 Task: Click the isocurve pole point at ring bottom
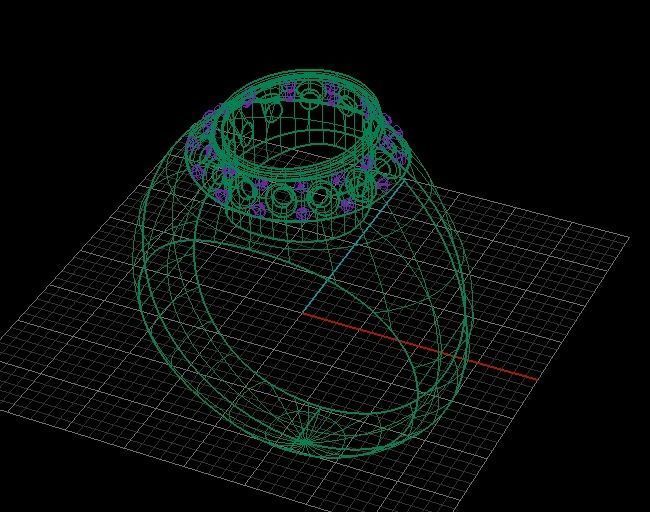(305, 442)
